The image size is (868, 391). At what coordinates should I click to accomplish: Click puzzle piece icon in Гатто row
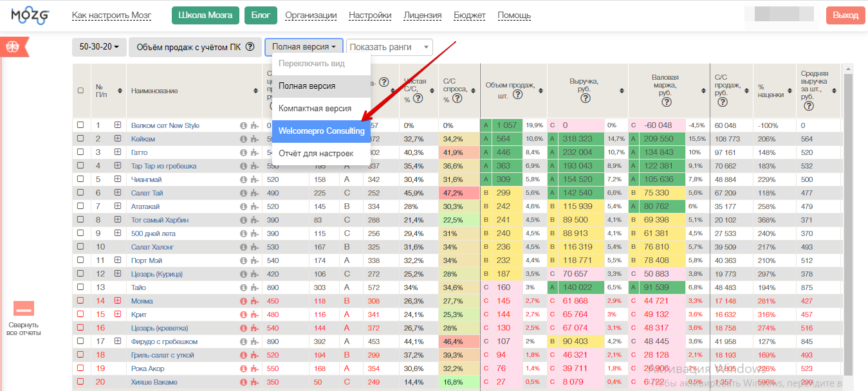pyautogui.click(x=254, y=152)
